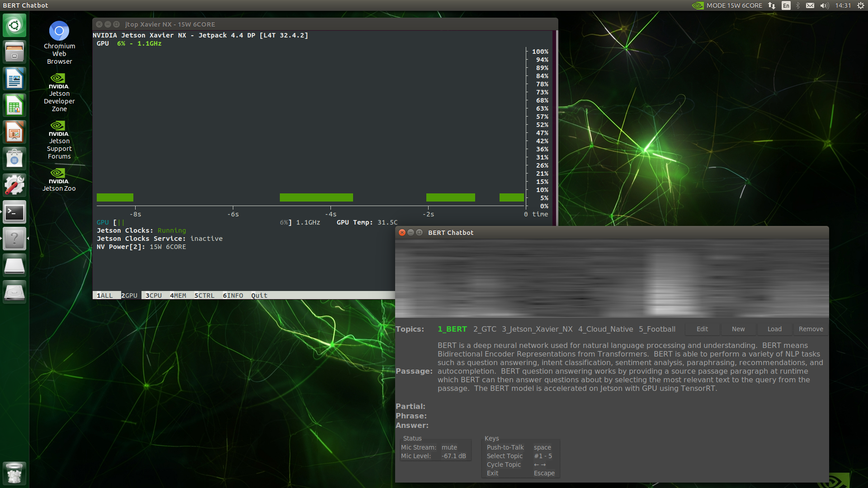Click the BERT passage text
The image size is (868, 488).
pos(630,367)
